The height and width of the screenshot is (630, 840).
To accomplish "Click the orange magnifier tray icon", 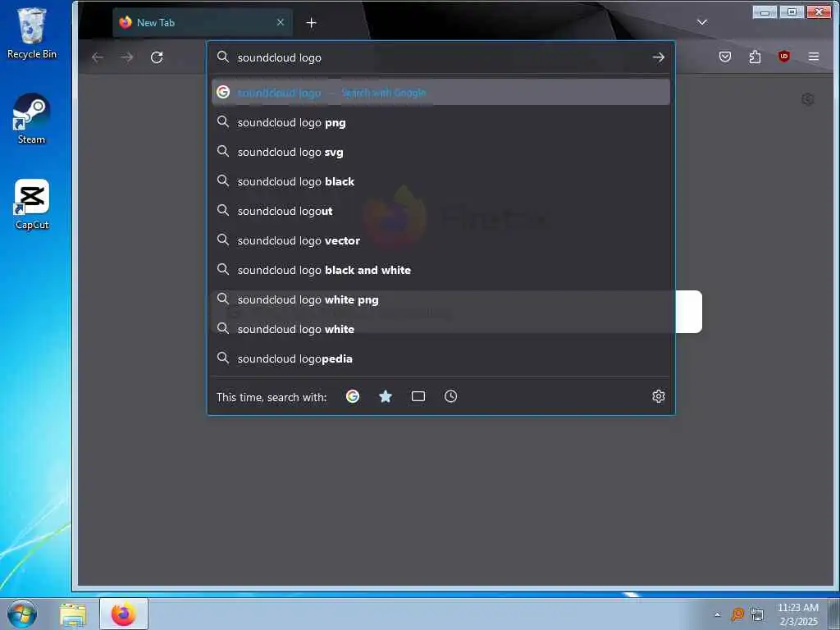I will point(737,614).
